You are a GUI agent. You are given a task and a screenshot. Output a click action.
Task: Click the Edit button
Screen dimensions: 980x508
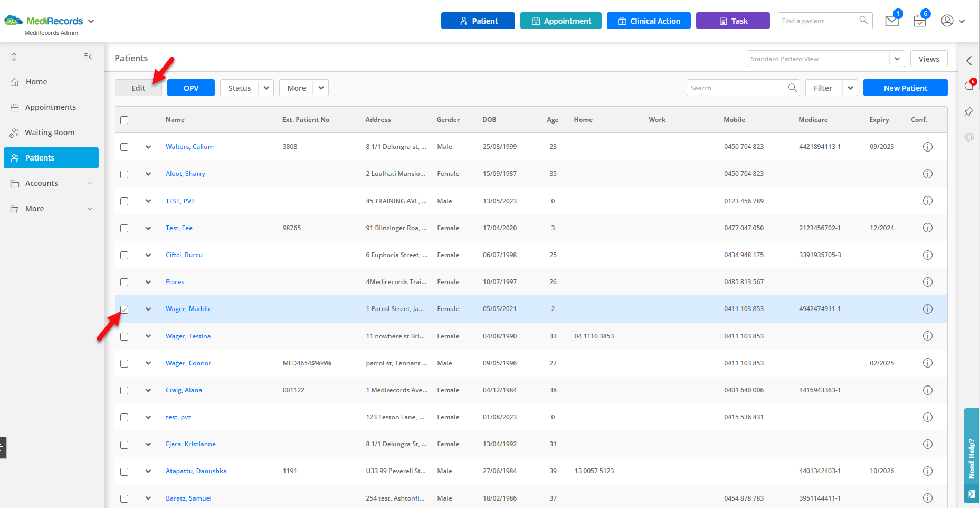tap(138, 88)
